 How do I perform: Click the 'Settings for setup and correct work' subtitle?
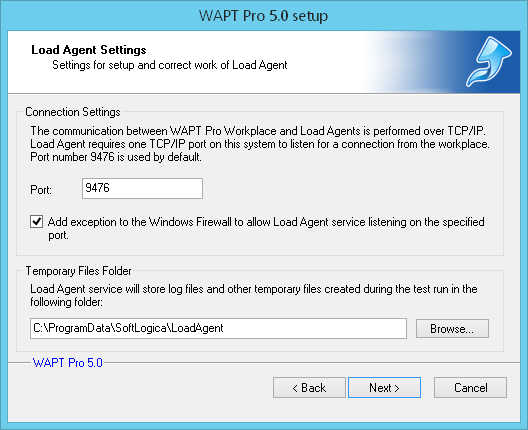coord(170,65)
